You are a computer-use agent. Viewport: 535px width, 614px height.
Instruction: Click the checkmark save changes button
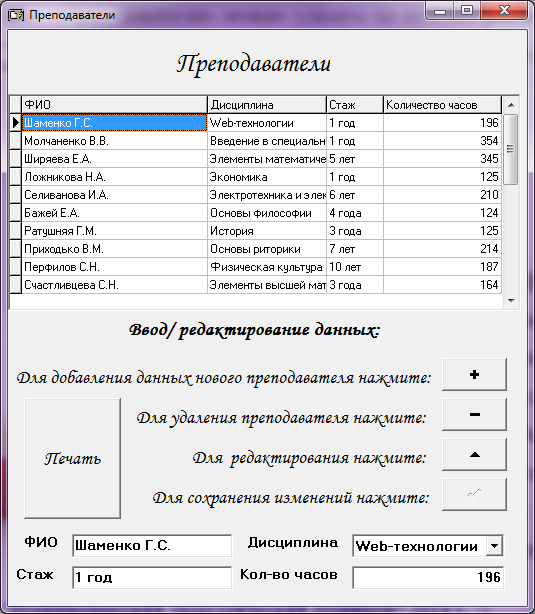474,495
